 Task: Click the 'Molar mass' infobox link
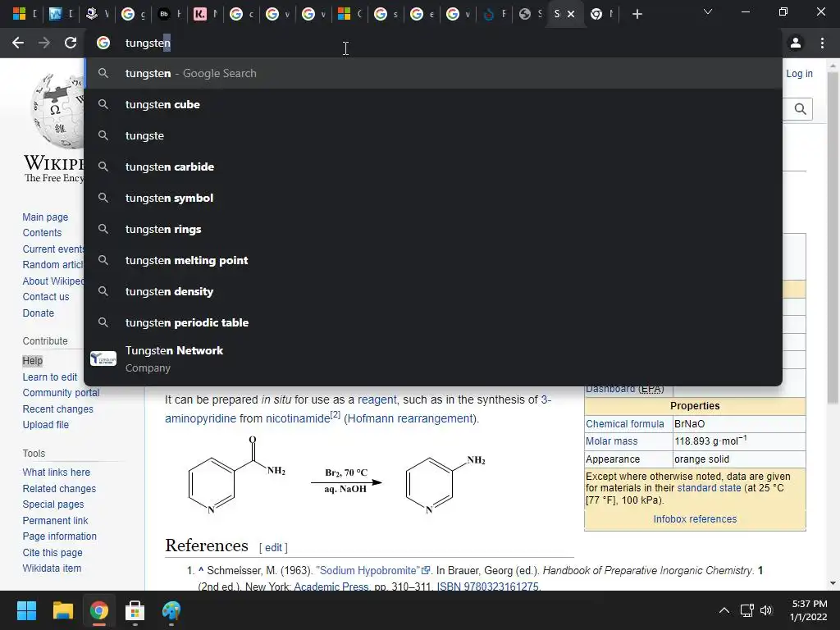[x=611, y=441]
